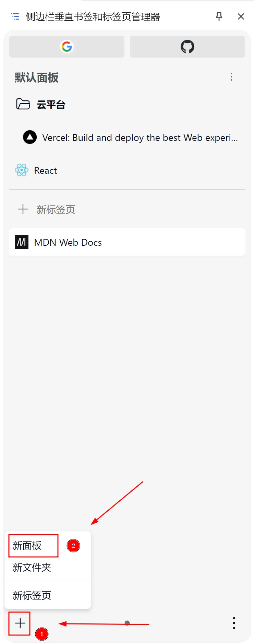This screenshot has height=644, width=254.
Task: Click the 云平台 folder icon
Action: point(23,104)
